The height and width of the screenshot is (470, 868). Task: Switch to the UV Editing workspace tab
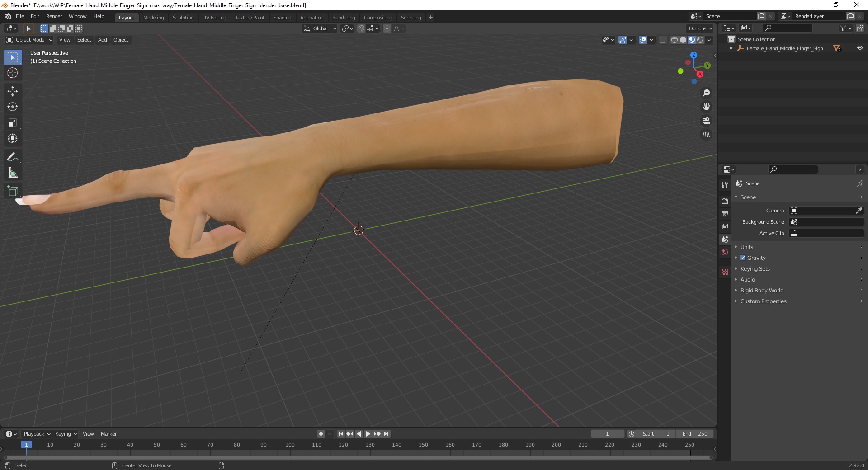[214, 18]
